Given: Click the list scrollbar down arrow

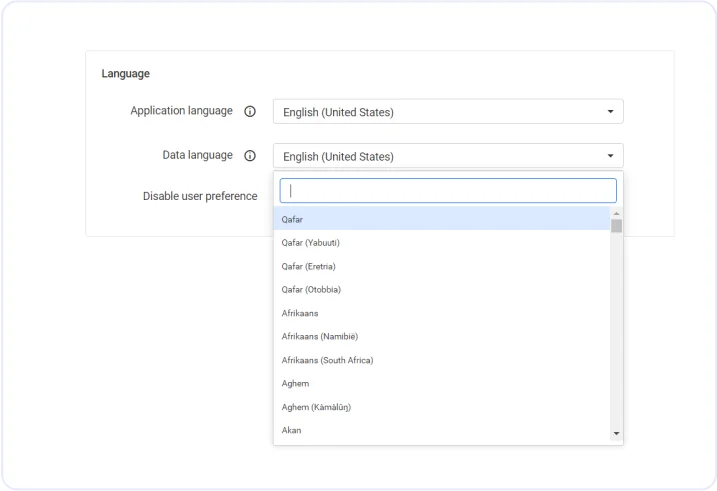Looking at the screenshot, I should [616, 433].
